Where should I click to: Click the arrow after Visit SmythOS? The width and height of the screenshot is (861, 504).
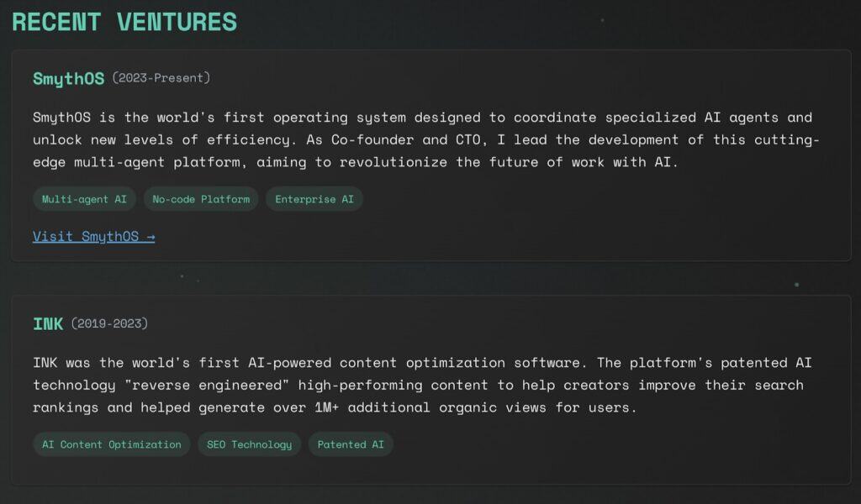tap(151, 236)
